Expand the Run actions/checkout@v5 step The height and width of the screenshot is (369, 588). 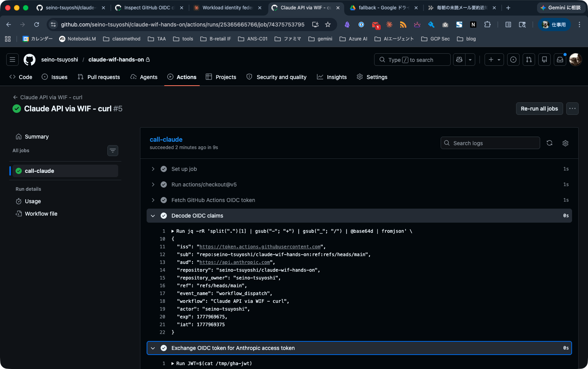coord(359,184)
